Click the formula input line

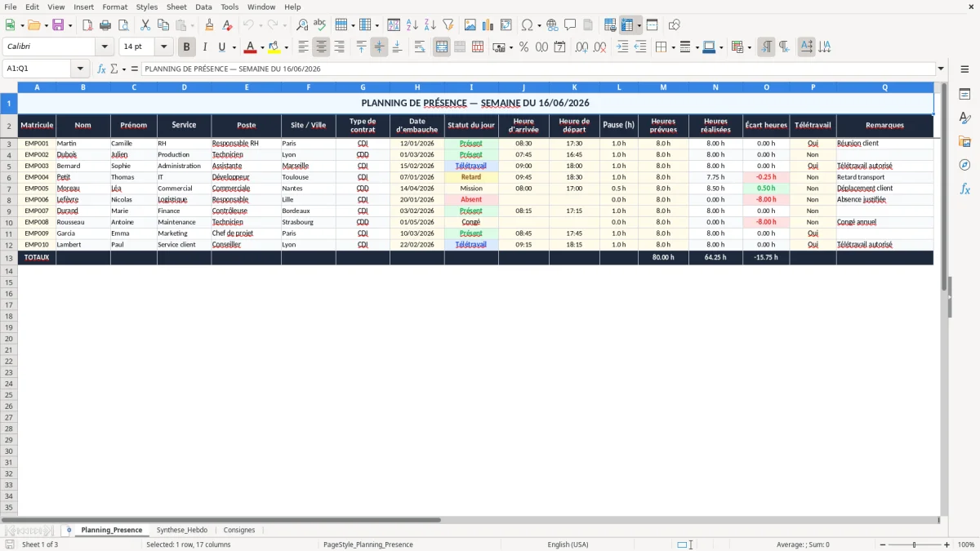point(538,69)
